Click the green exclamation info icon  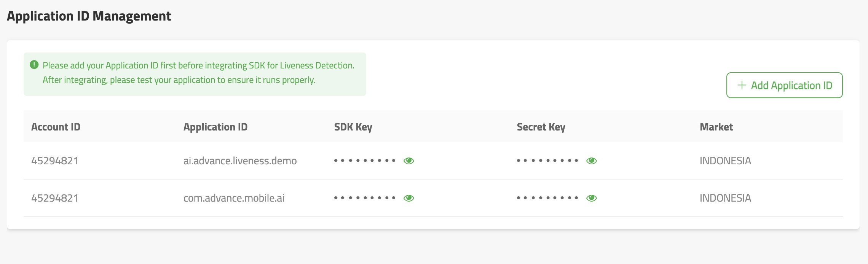click(x=34, y=65)
